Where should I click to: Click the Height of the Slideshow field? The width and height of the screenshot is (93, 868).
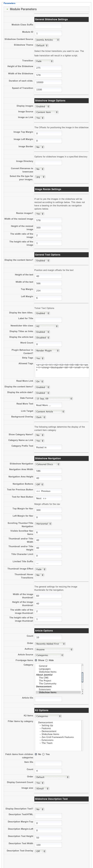(48, 68)
